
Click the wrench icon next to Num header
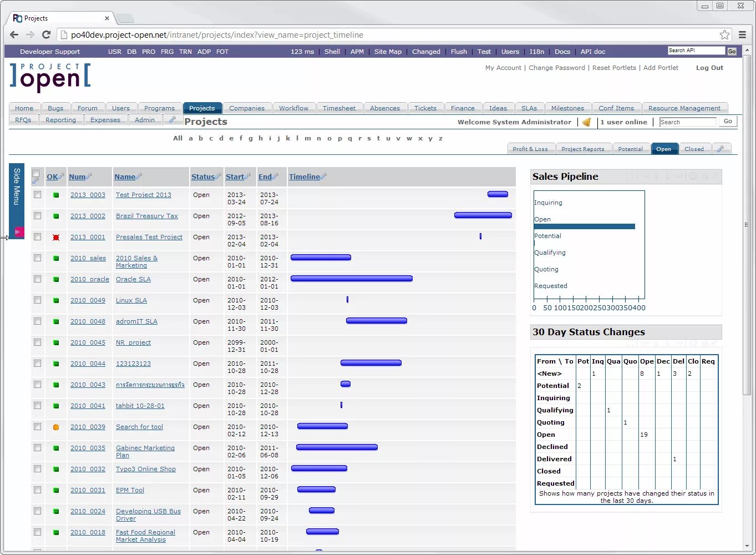89,176
